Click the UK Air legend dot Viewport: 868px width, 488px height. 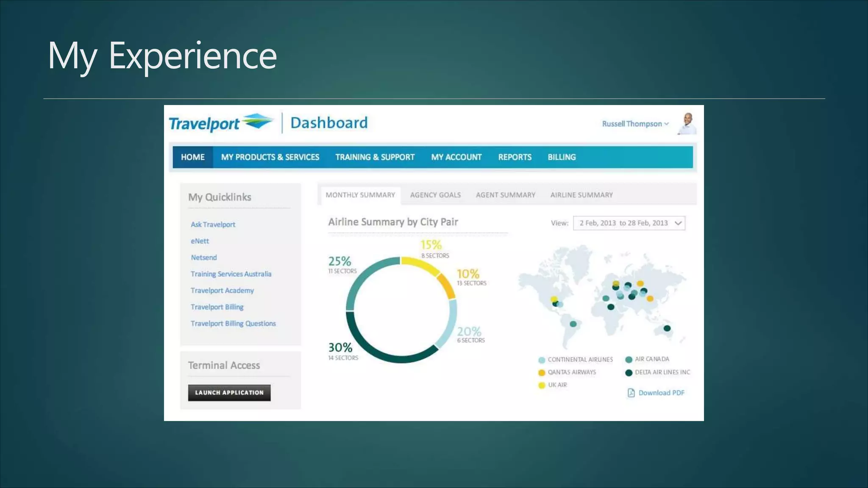point(541,385)
